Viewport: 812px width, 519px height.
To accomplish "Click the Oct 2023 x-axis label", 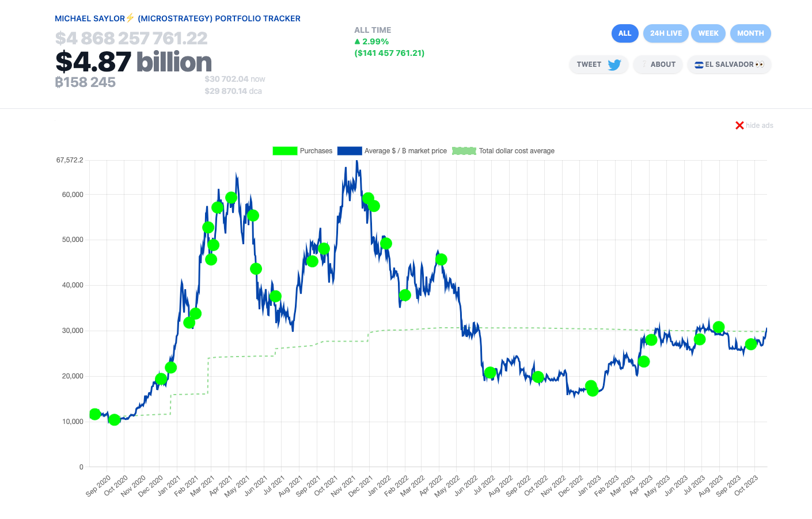I will click(747, 486).
